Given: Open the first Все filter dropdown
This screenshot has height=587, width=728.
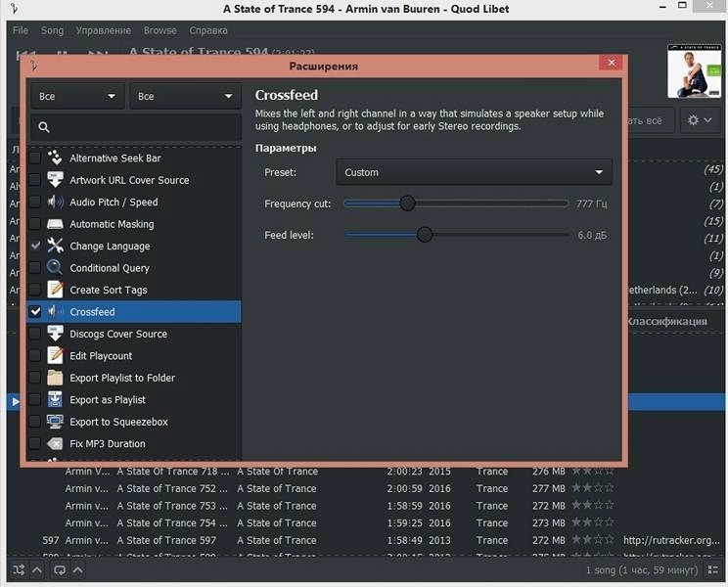Looking at the screenshot, I should (77, 96).
